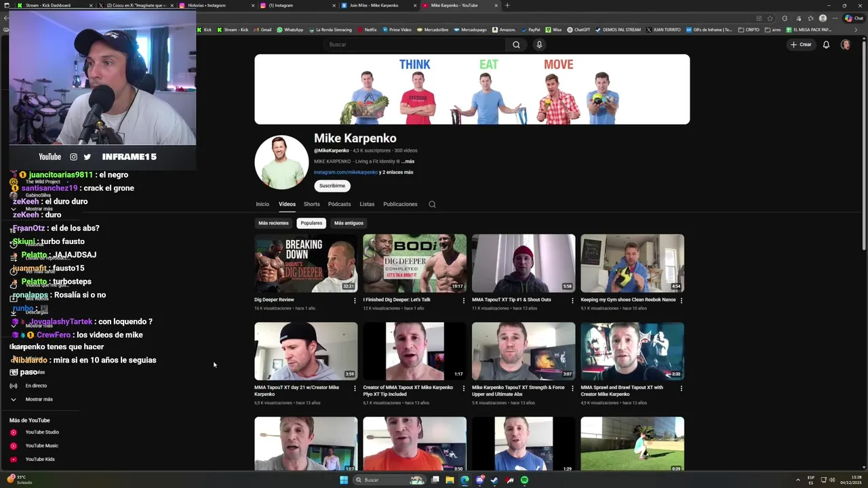The width and height of the screenshot is (868, 488).
Task: Open MMA Sprawl and Brawl video thumbnail
Action: tap(632, 351)
